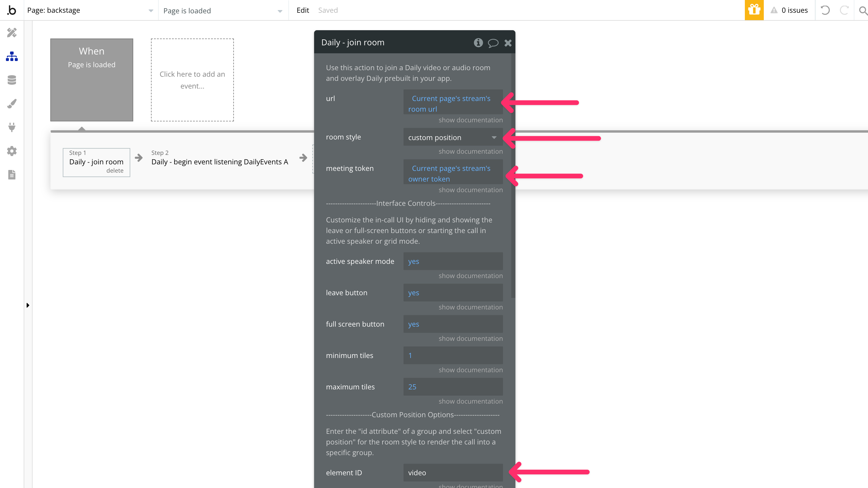Viewport: 868px width, 488px height.
Task: Open the Design tab icon in sidebar
Action: coord(12,33)
